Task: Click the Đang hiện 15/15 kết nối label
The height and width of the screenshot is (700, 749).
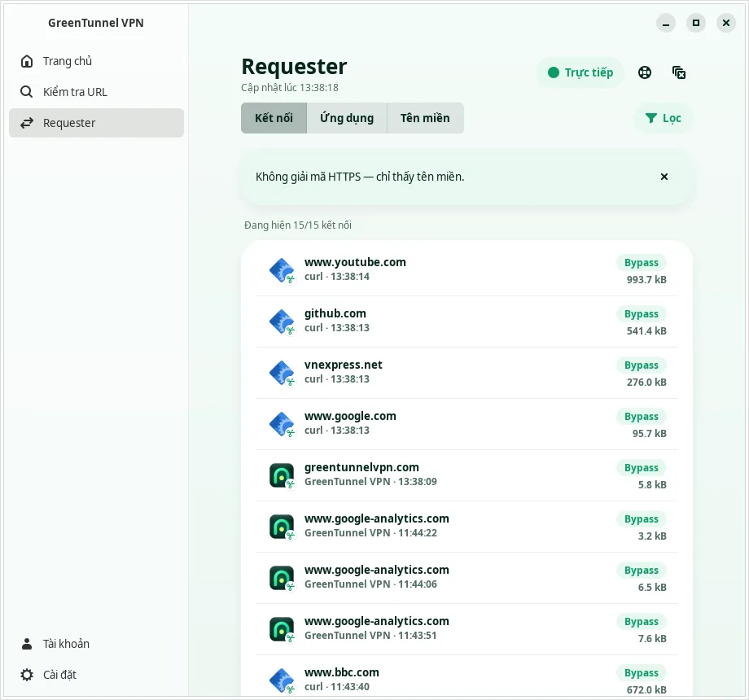Action: pyautogui.click(x=298, y=225)
